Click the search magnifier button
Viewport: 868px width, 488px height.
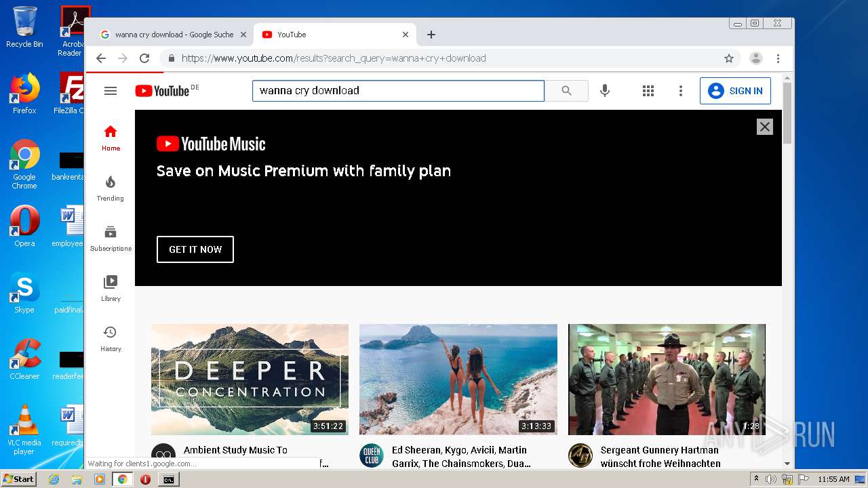tap(566, 91)
